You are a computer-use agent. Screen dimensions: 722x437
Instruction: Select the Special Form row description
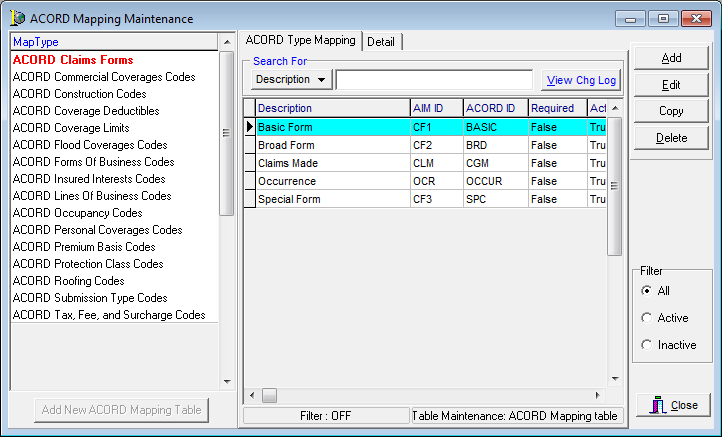click(x=333, y=199)
